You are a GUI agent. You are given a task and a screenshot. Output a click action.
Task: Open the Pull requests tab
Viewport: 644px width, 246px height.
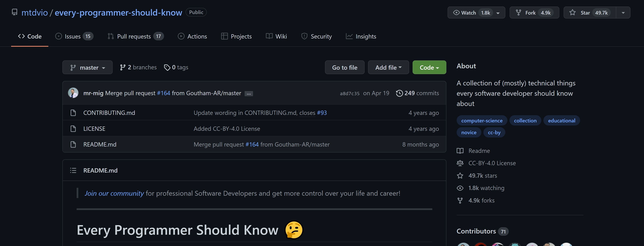pos(135,36)
